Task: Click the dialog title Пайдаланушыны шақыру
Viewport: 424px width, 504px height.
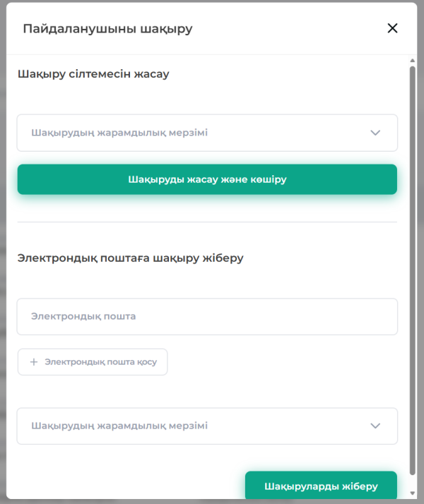Action: coord(108,29)
